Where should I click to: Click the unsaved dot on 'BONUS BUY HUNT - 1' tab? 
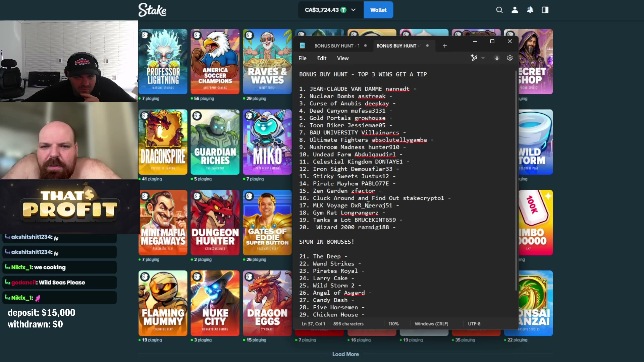point(365,46)
